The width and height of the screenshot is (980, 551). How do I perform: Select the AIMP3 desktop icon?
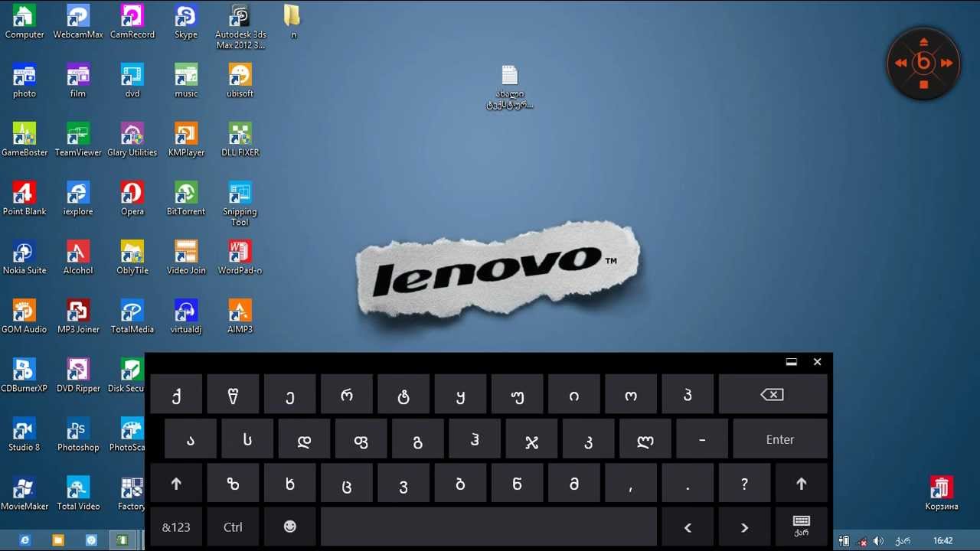[240, 316]
